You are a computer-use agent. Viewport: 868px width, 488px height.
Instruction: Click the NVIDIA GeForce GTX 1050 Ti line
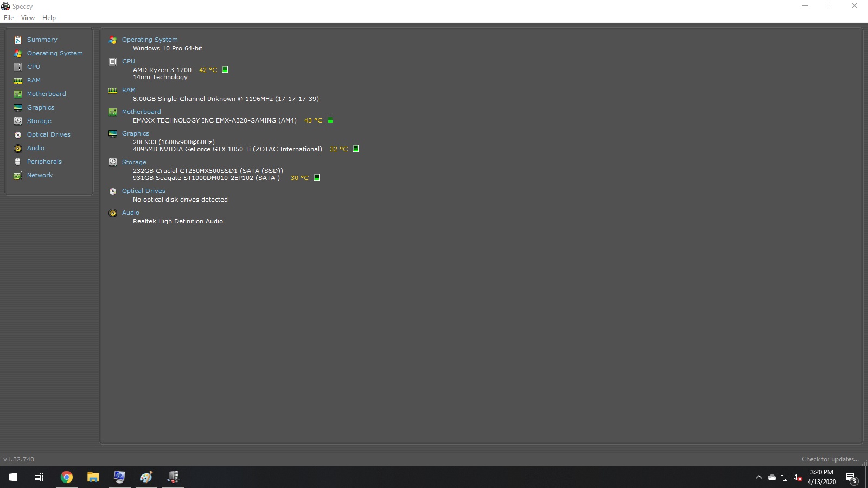tap(227, 149)
